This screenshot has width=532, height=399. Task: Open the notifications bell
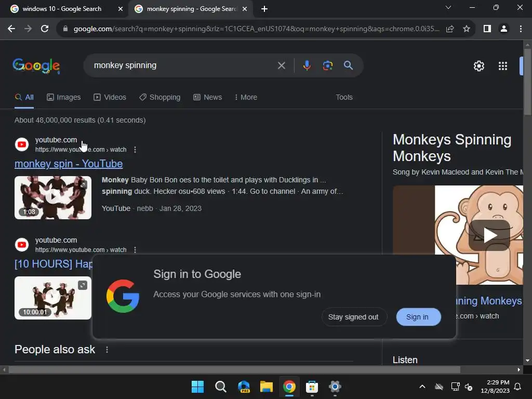[518, 387]
